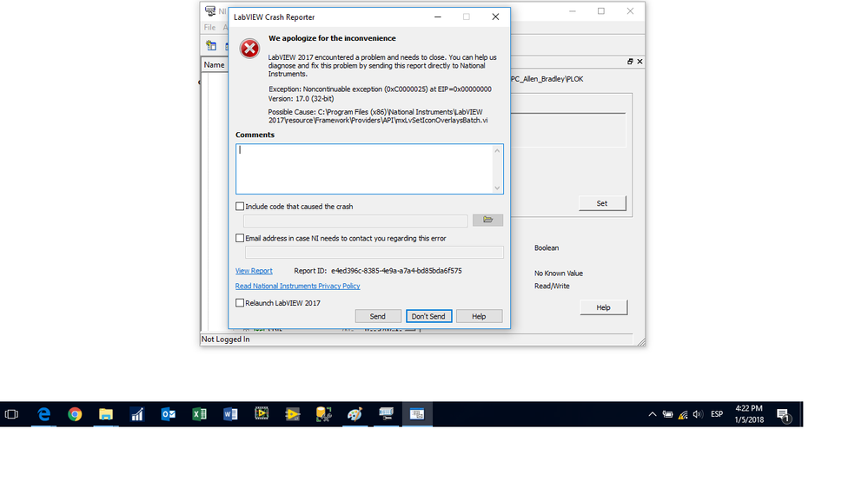
Task: Click the 'No Known Value' text
Action: 559,274
